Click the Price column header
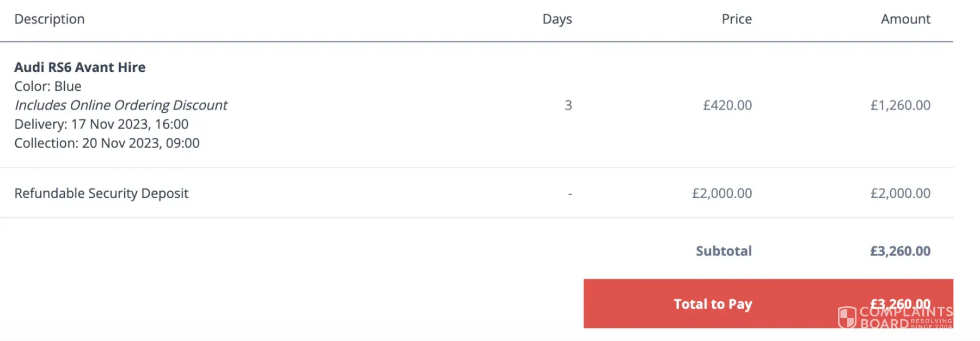 point(736,19)
